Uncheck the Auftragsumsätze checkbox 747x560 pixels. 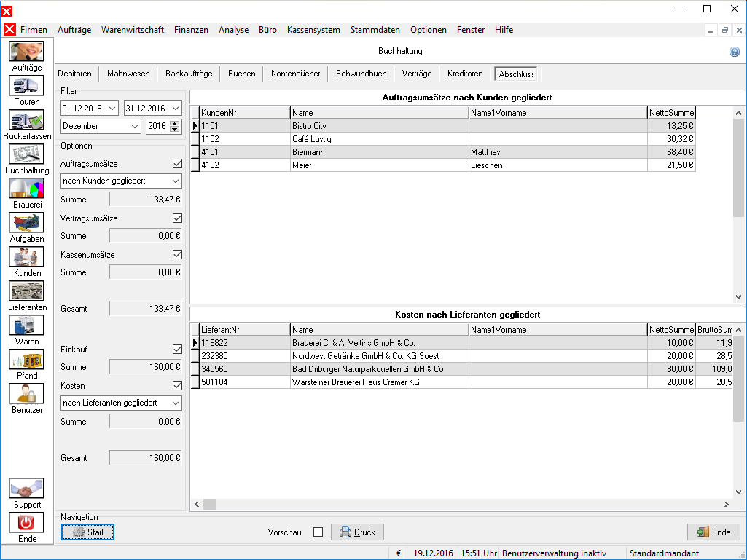point(177,163)
